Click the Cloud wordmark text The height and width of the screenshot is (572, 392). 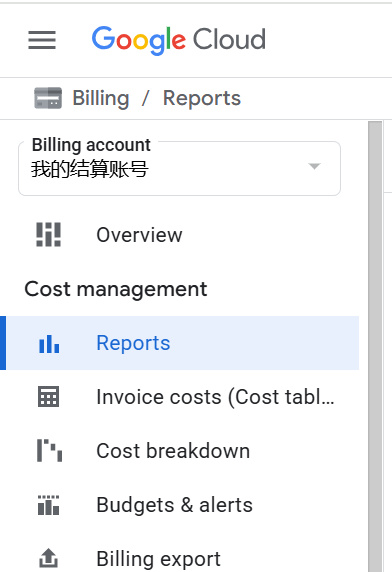pos(229,39)
